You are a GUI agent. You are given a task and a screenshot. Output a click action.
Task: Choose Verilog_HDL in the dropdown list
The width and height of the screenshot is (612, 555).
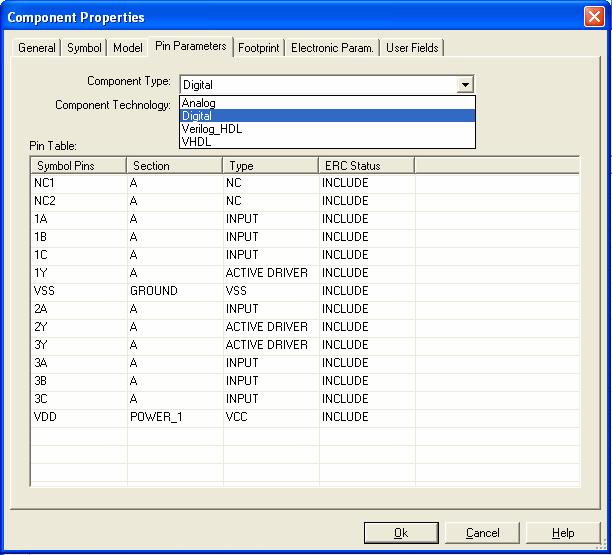click(x=211, y=129)
